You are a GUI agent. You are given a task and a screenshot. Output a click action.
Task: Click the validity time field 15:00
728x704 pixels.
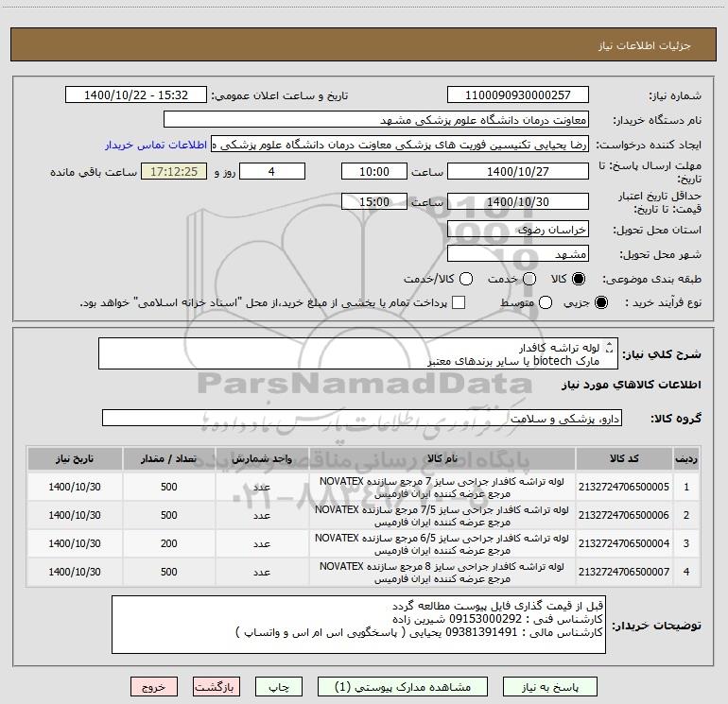click(x=374, y=201)
